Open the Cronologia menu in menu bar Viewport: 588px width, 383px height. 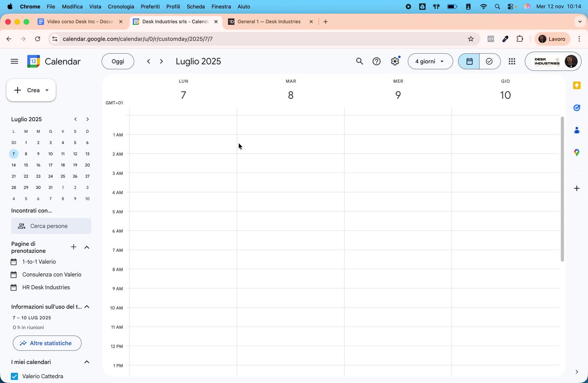pos(121,6)
